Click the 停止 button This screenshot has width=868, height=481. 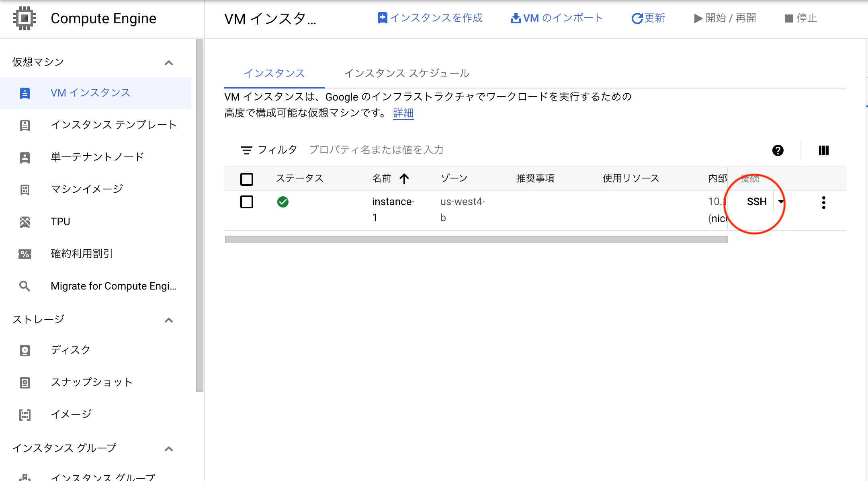[801, 18]
